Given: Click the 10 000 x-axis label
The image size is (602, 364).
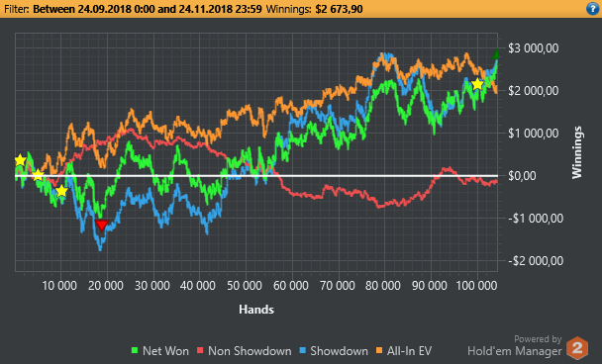Looking at the screenshot, I should 59,286.
